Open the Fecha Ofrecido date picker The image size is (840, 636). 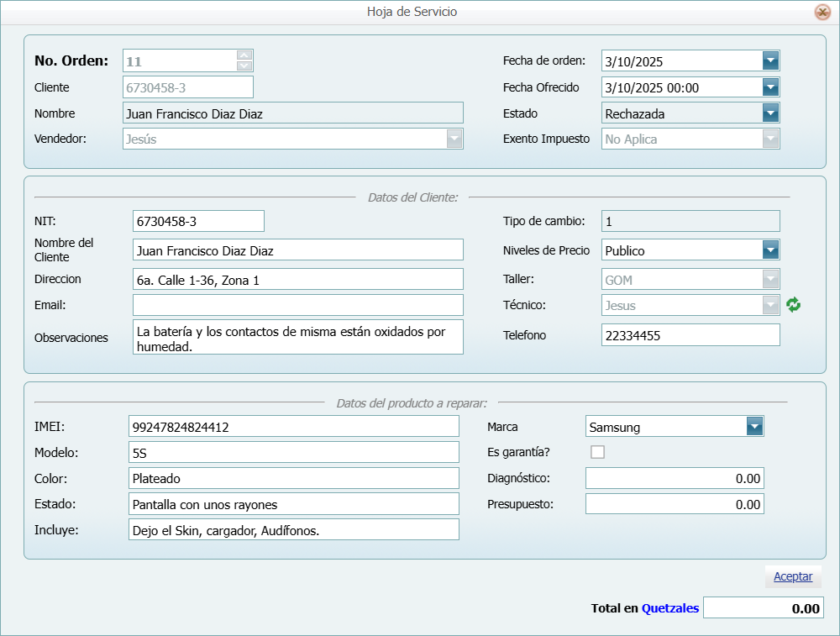coord(770,87)
